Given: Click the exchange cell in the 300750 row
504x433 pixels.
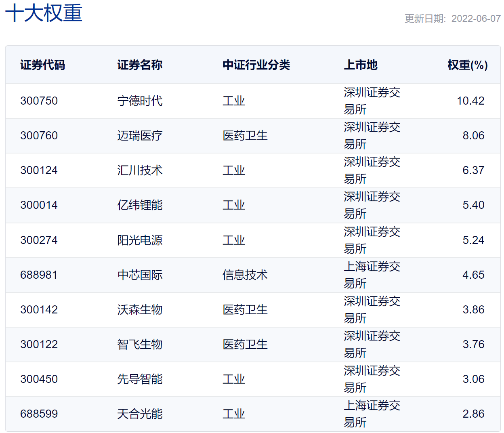Looking at the screenshot, I should 372,101.
